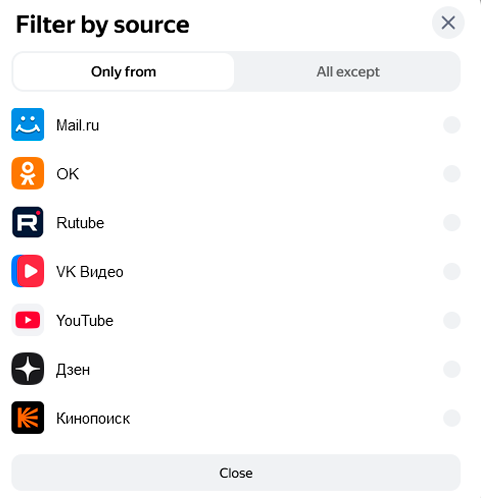This screenshot has width=481, height=498.
Task: Choose the YouTube source label
Action: pos(85,321)
